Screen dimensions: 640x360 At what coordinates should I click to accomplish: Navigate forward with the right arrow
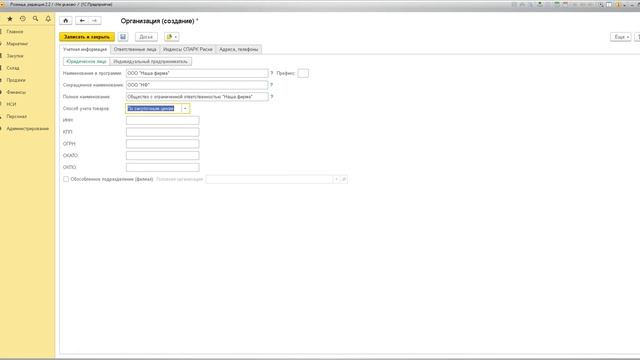point(95,20)
